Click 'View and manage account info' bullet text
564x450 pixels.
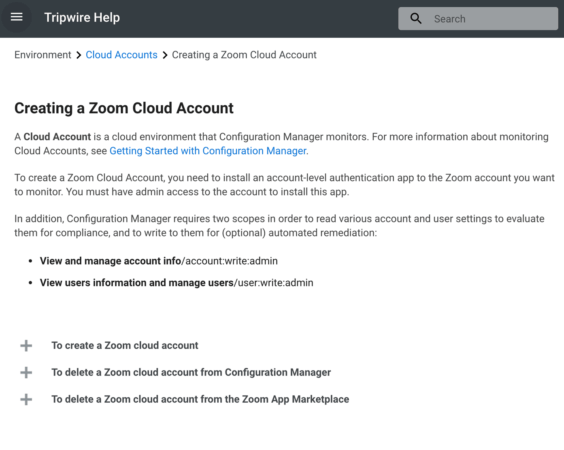(x=110, y=261)
